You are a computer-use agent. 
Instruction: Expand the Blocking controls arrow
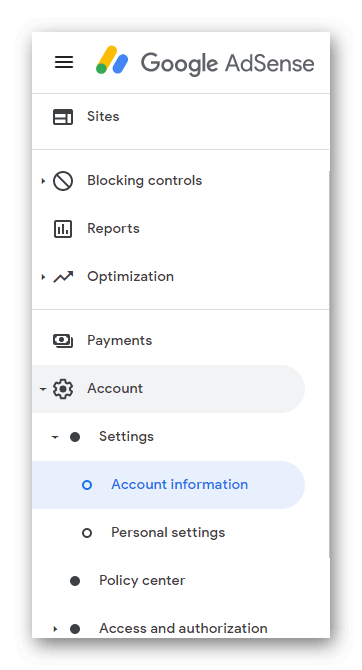point(43,181)
